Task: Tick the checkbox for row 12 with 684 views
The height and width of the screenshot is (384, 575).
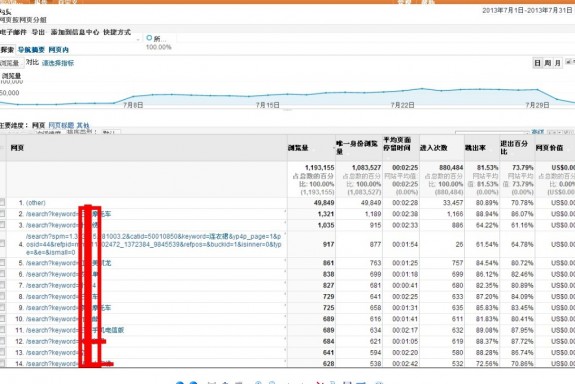Action: [2, 341]
